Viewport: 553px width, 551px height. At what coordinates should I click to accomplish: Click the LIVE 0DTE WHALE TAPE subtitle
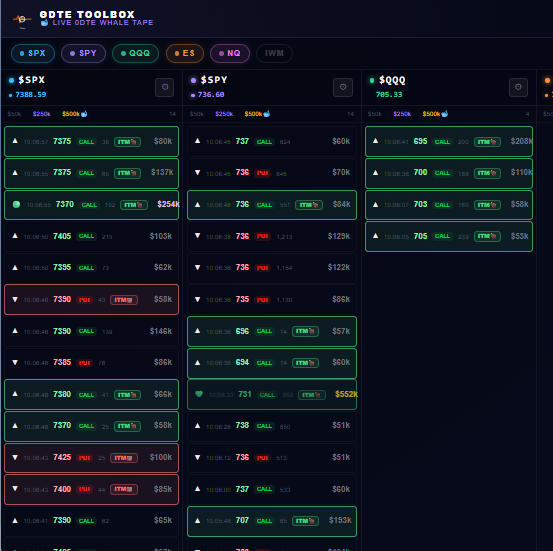(x=103, y=23)
